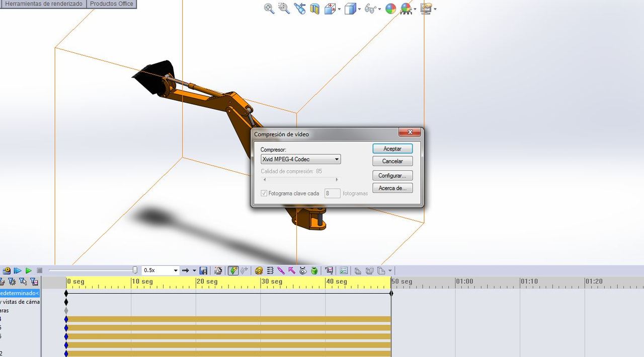Click the Save Animation disk icon
Viewport: 644px width, 357px height.
(204, 270)
